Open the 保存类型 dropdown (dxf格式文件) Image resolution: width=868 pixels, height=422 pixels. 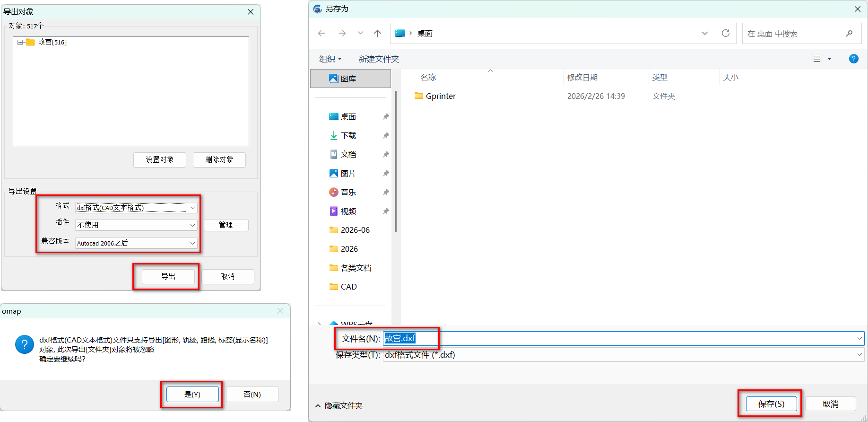[623, 355]
